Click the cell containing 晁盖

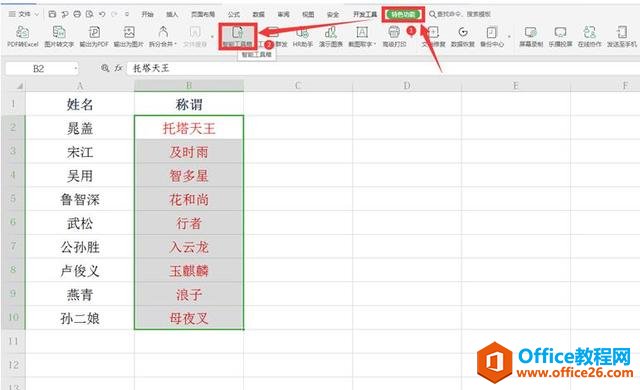click(80, 128)
